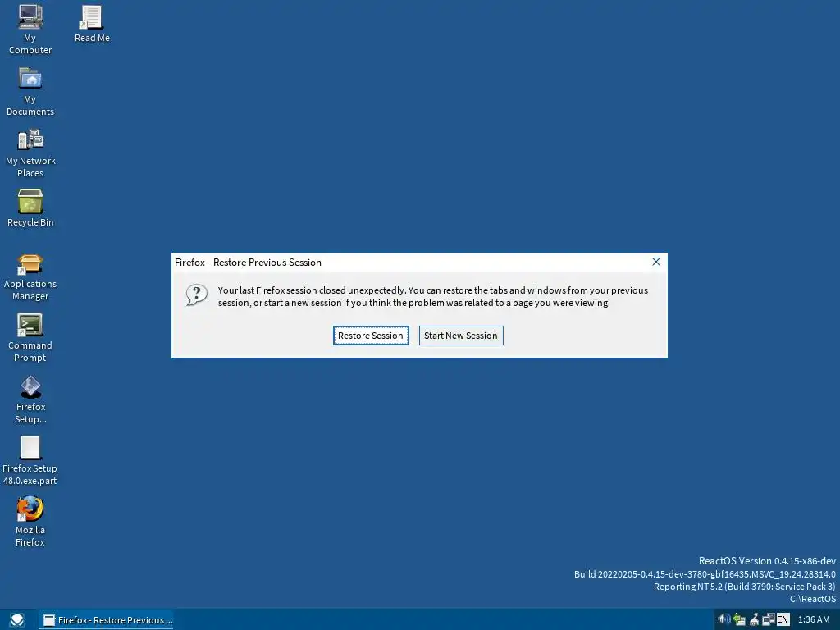840x630 pixels.
Task: Click the 'Your last Firefox session closed unexpectedly' message
Action: (x=433, y=296)
